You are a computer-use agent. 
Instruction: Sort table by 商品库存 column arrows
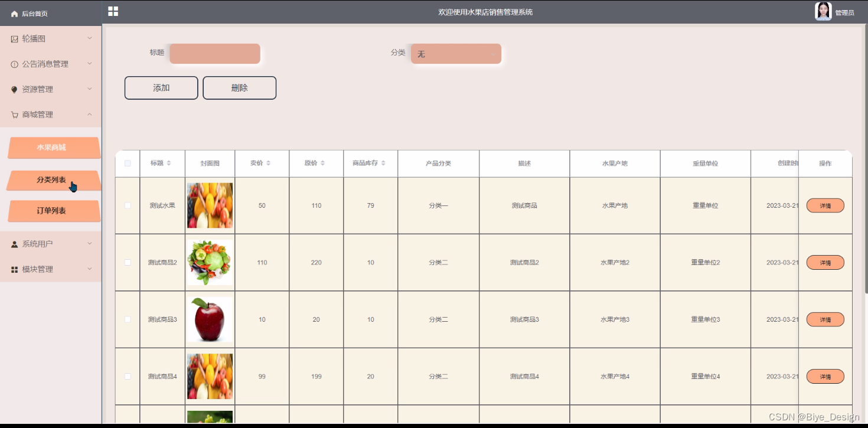point(383,163)
